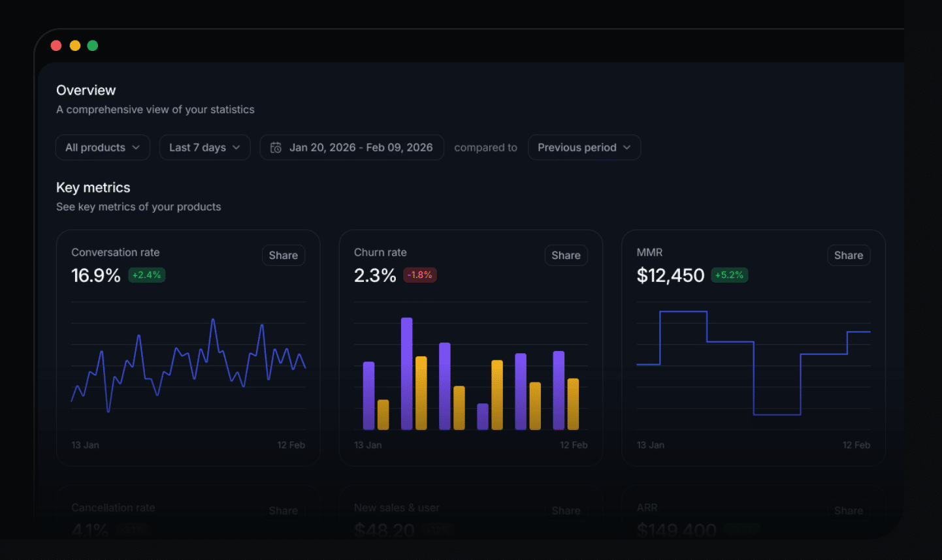This screenshot has height=560, width=942.
Task: Click the -1.8% churn rate badge
Action: 420,275
